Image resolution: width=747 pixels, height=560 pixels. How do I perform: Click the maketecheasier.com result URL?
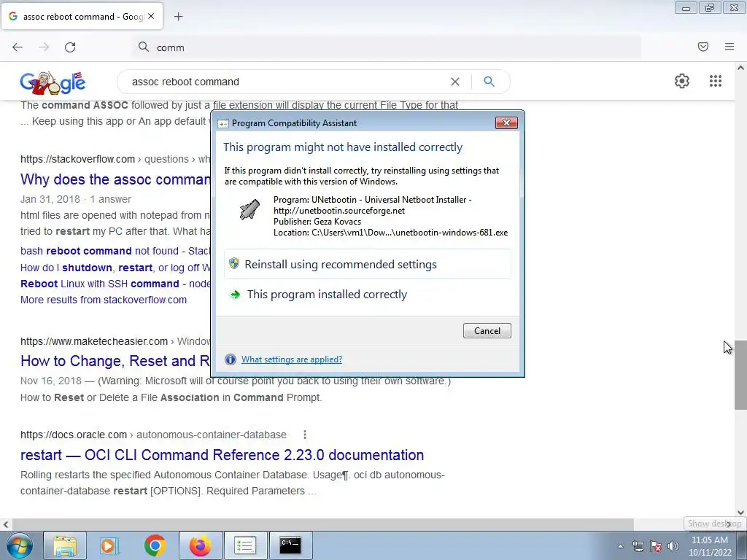(94, 341)
